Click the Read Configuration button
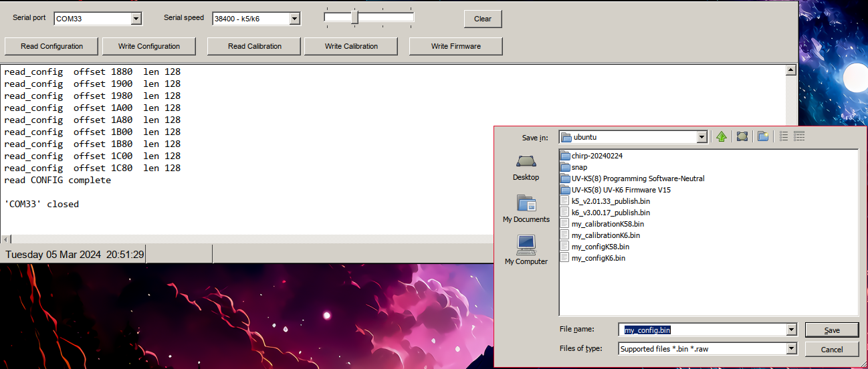Screen dimensions: 868x369 coord(52,46)
